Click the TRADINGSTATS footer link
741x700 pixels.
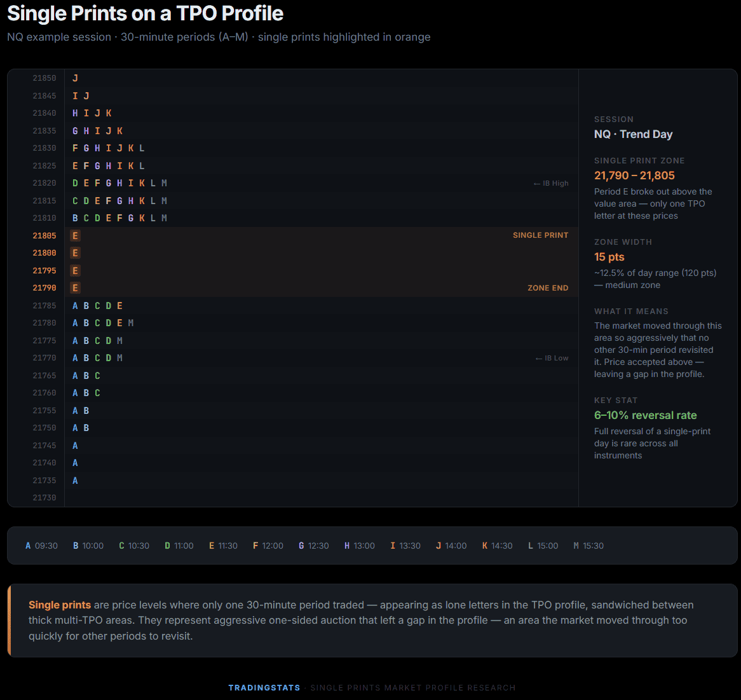(x=264, y=687)
